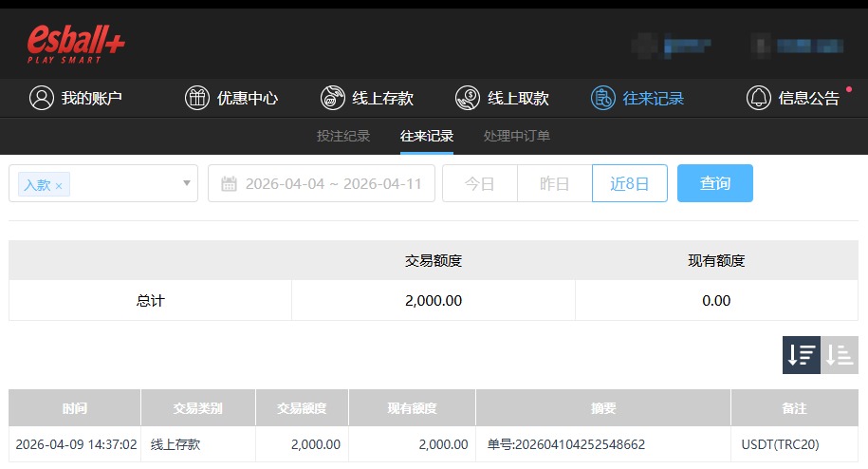Click the 0.00 balance in summary
This screenshot has width=868, height=469.
coord(716,301)
